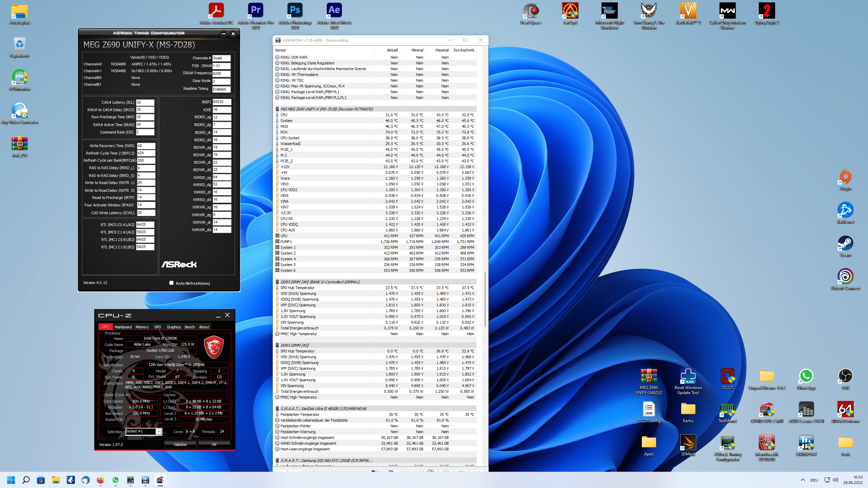Select the Dead Space game shortcut
Image resolution: width=868 pixels, height=488 pixels.
point(531,14)
